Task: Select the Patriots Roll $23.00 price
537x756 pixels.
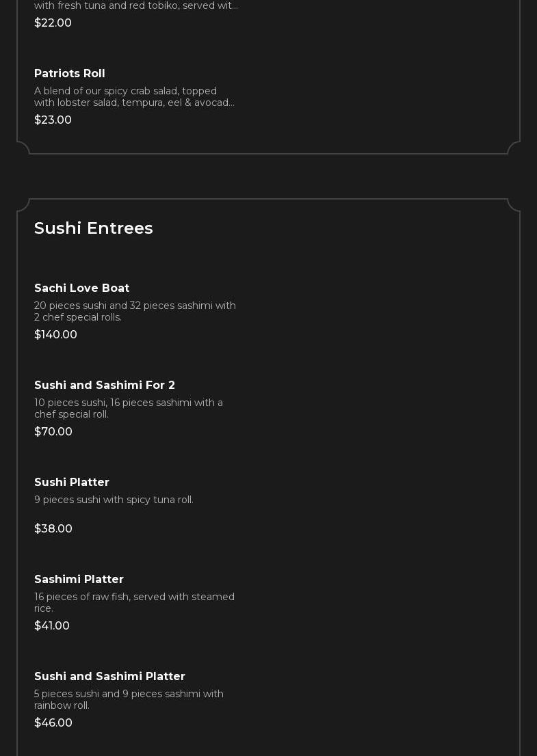Action: 53,120
